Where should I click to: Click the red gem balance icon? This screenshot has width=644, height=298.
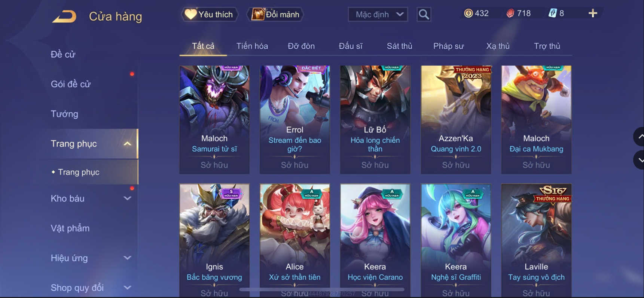510,13
